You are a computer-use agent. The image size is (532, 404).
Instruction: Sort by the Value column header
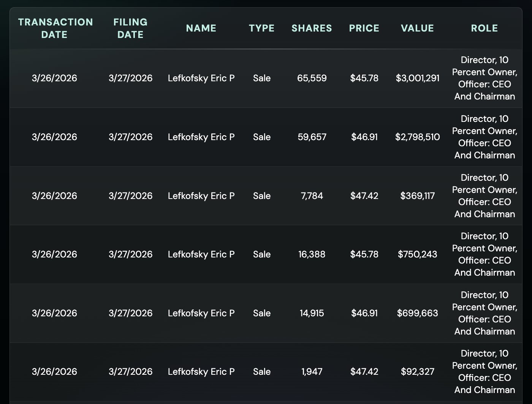417,28
